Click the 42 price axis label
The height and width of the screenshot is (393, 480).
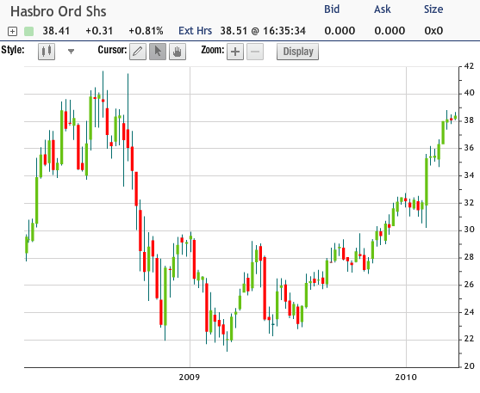click(x=469, y=66)
